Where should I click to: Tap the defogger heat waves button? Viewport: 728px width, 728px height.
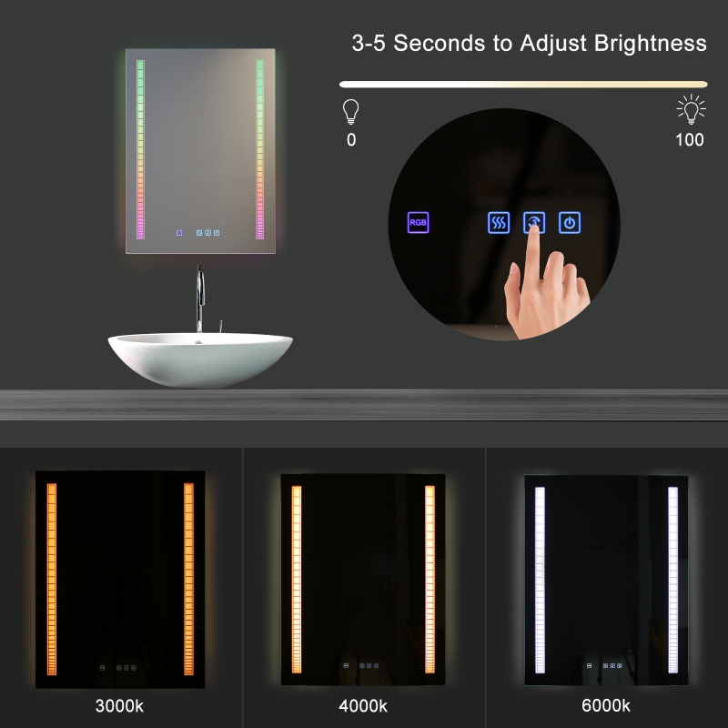[499, 222]
